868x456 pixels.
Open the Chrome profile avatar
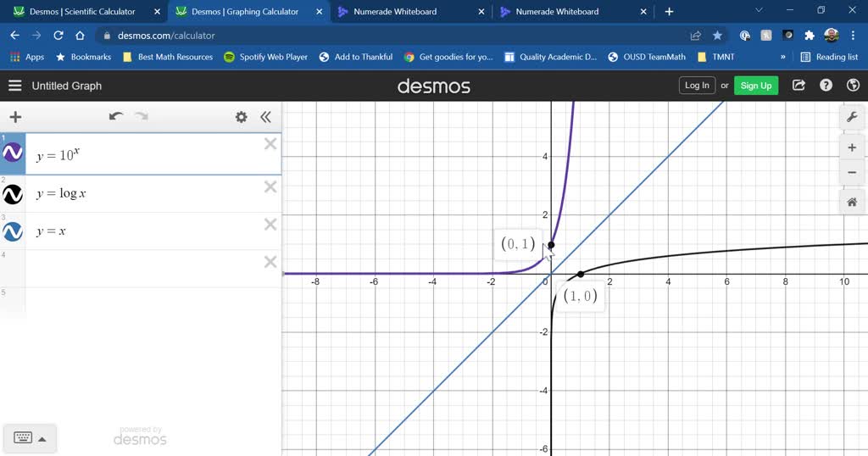pos(831,36)
